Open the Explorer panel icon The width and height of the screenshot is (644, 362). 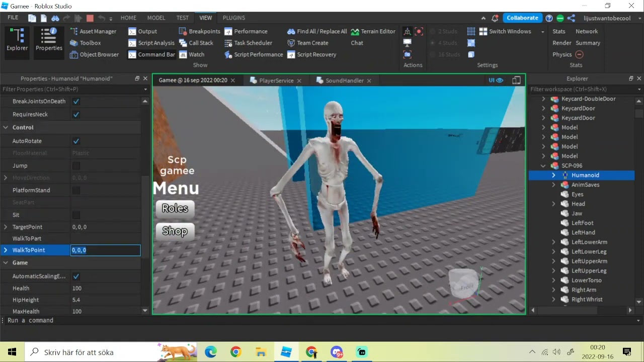[17, 40]
